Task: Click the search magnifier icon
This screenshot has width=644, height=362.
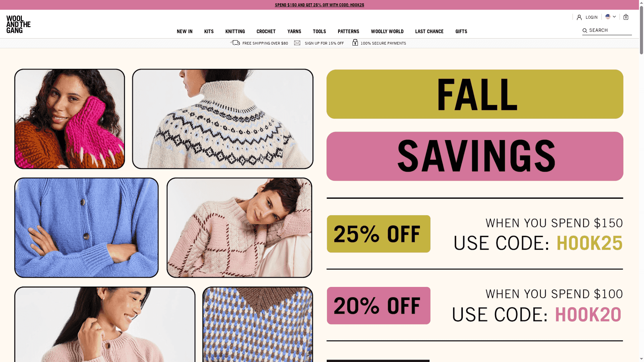Action: [x=585, y=31]
